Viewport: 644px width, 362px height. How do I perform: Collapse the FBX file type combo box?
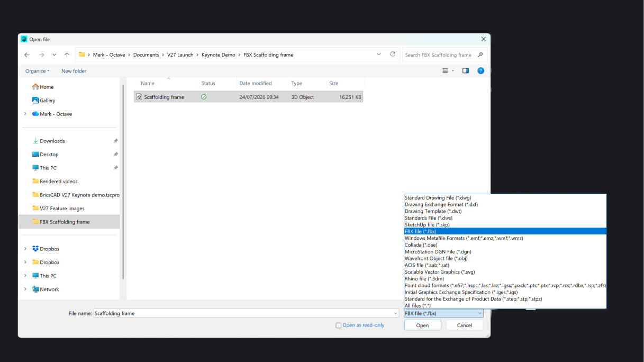coord(480,313)
